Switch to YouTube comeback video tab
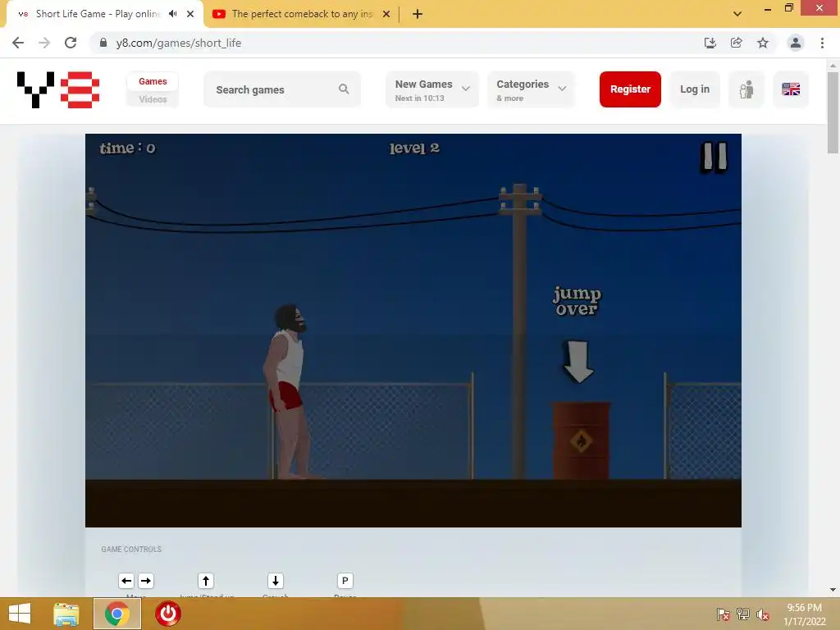 coord(300,14)
